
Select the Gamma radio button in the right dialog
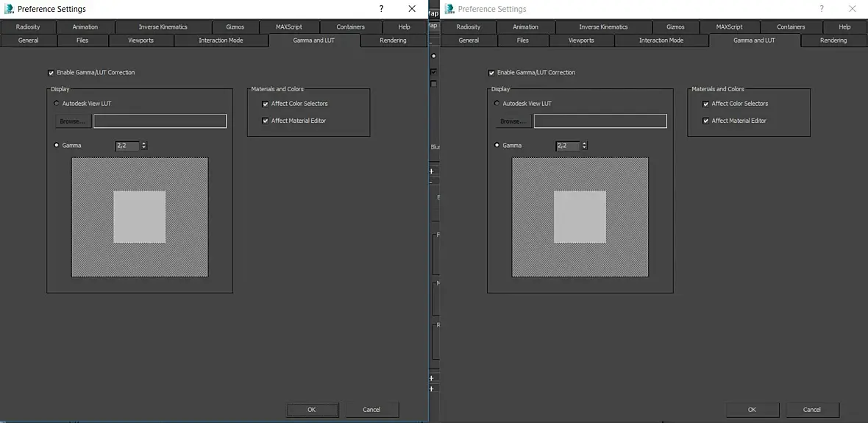497,145
